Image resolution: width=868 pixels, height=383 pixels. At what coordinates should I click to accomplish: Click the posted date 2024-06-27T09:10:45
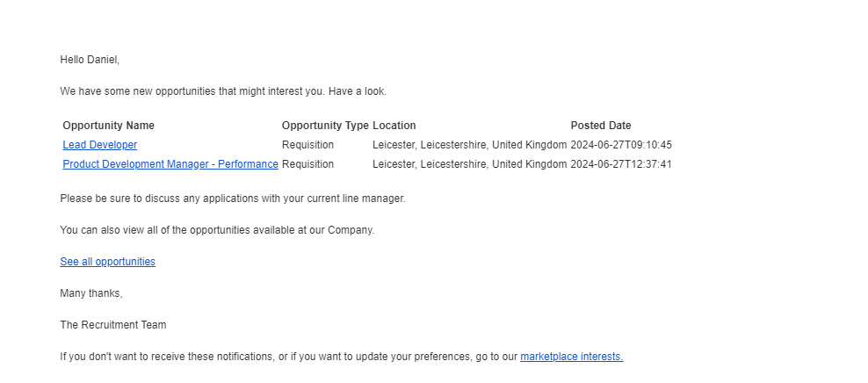(x=621, y=145)
